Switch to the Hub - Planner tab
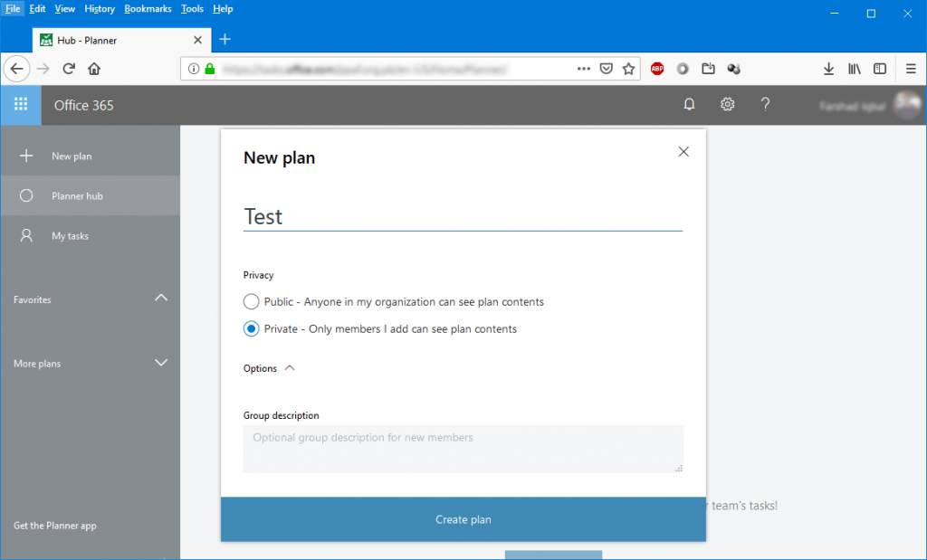927x560 pixels. 118,40
